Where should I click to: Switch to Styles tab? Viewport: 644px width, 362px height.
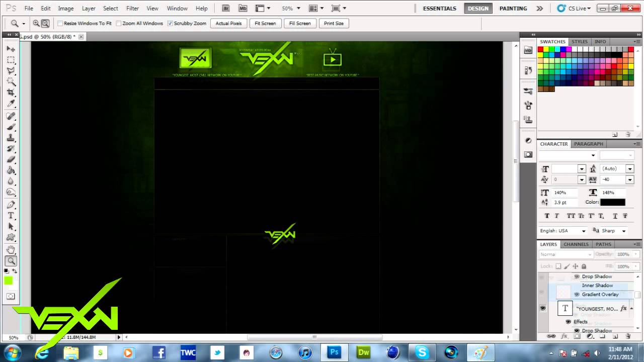coord(580,42)
